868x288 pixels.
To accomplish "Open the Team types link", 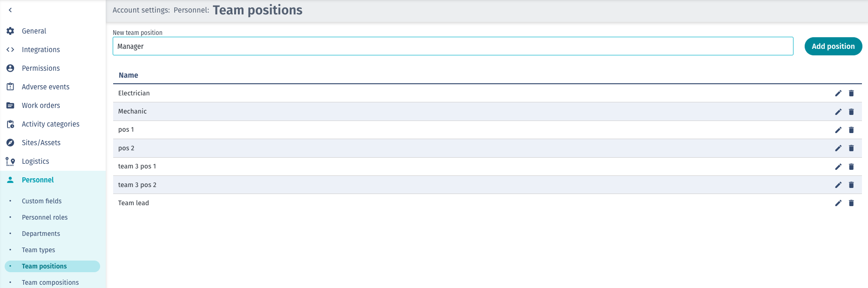I will [38, 250].
